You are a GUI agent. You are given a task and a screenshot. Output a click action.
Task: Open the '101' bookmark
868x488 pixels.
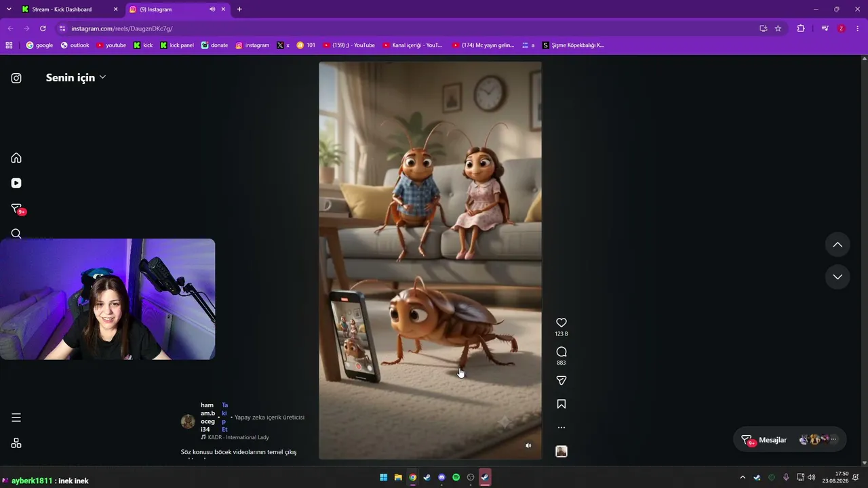pyautogui.click(x=306, y=45)
